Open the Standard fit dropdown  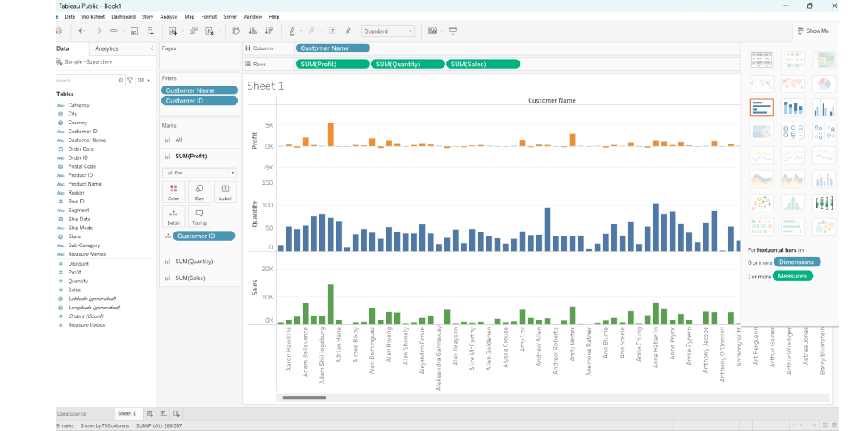click(x=388, y=31)
